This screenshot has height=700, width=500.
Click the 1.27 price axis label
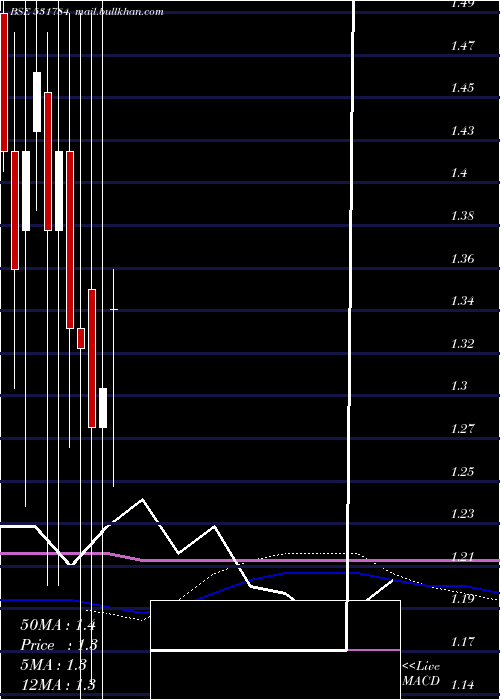pyautogui.click(x=462, y=429)
